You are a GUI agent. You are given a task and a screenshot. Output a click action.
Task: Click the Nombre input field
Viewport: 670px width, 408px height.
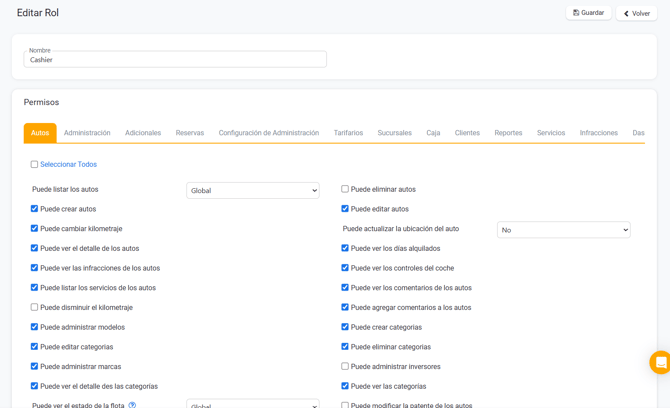(x=175, y=60)
